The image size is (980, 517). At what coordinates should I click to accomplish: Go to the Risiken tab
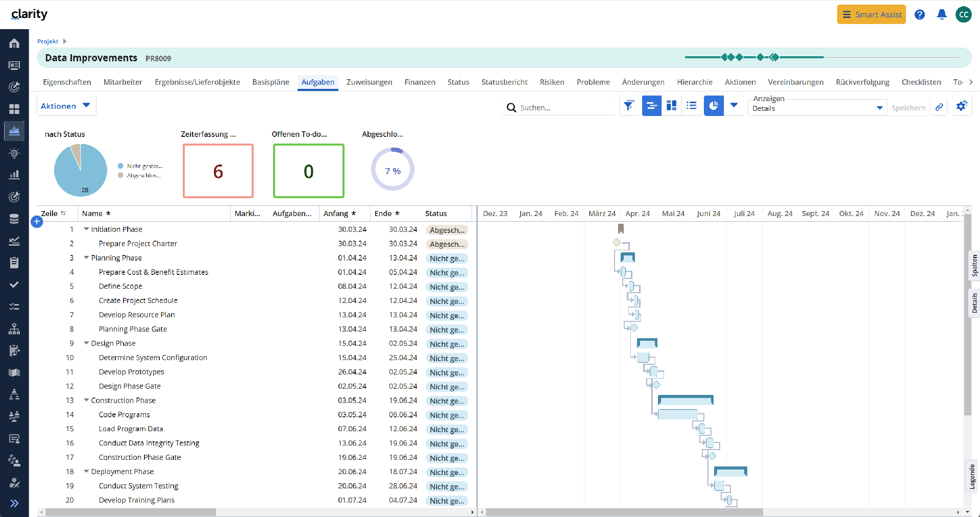[x=552, y=82]
